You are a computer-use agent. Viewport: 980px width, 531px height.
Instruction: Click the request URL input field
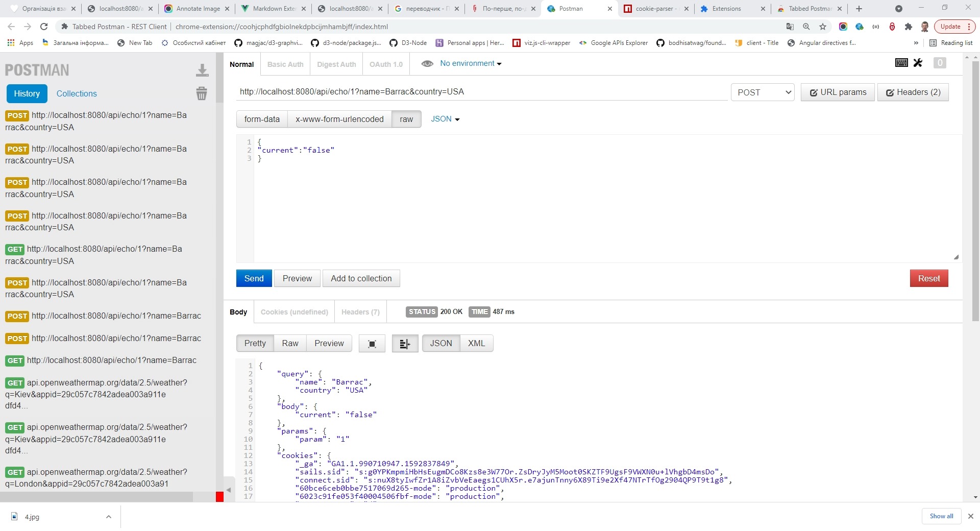click(x=482, y=92)
